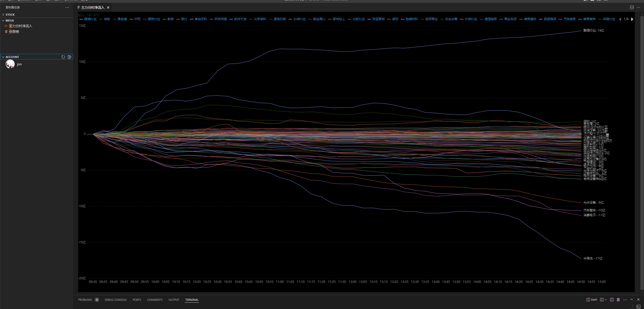Image resolution: width=644 pixels, height=309 pixels.
Task: Close the bottom panel
Action: [x=638, y=300]
